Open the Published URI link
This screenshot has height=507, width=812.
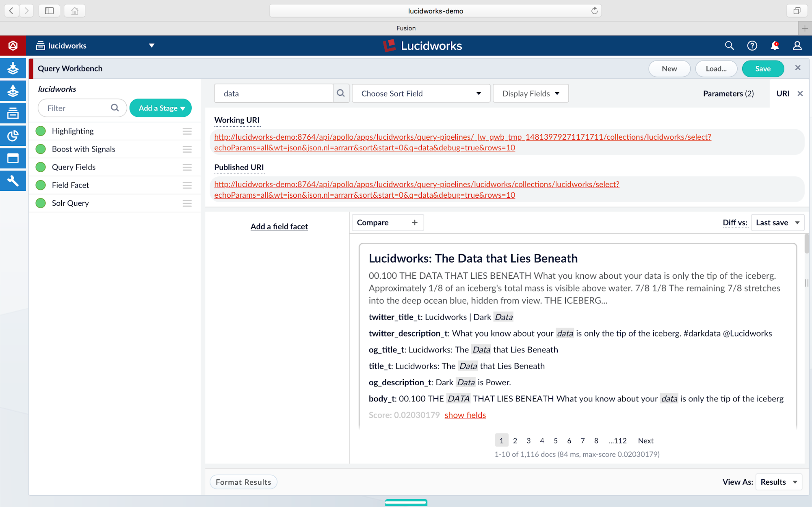point(417,190)
